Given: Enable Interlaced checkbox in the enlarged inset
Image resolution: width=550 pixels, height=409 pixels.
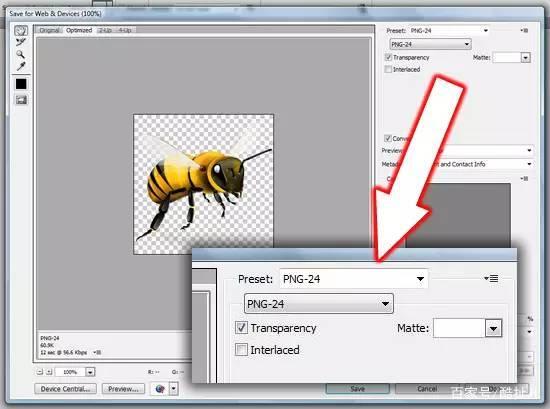Looking at the screenshot, I should click(241, 349).
